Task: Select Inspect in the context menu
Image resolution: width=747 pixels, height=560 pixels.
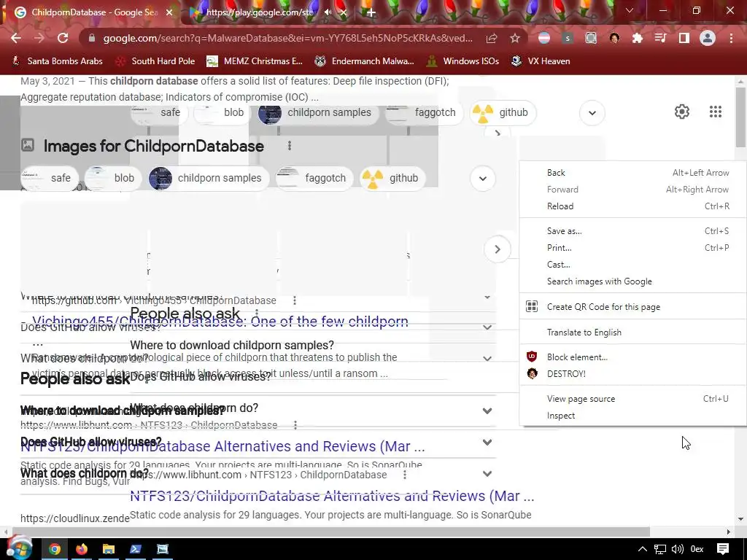Action: [x=633, y=415]
